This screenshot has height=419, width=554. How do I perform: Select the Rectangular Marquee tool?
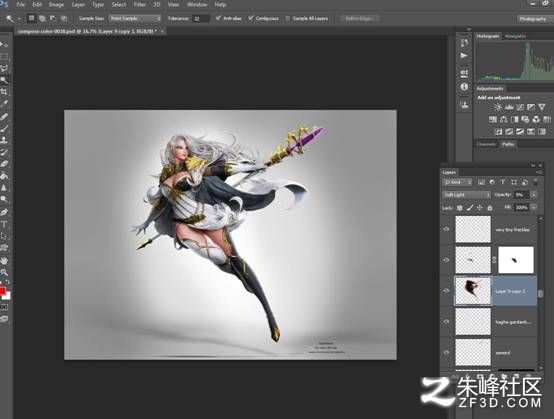(x=4, y=57)
